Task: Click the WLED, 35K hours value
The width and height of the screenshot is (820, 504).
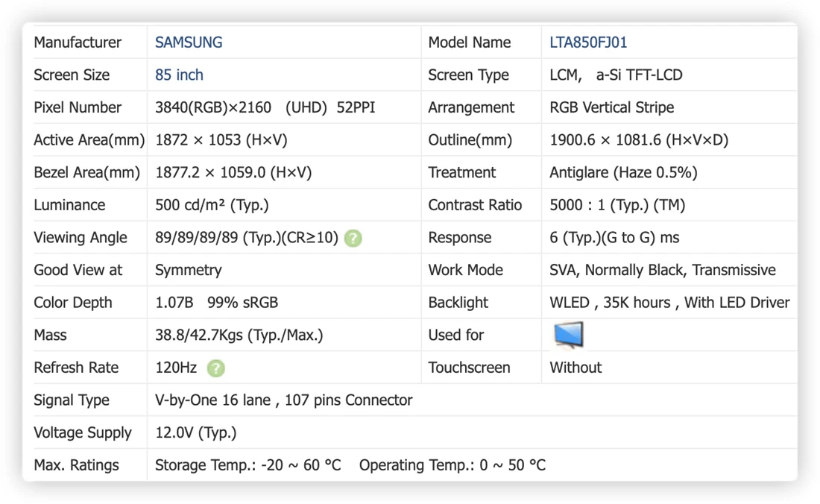Action: click(x=610, y=303)
